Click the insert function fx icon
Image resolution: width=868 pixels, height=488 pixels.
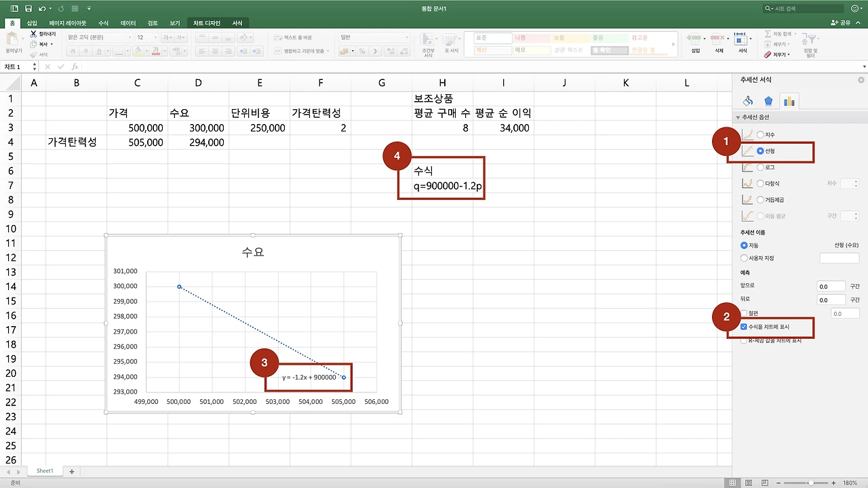click(x=75, y=66)
